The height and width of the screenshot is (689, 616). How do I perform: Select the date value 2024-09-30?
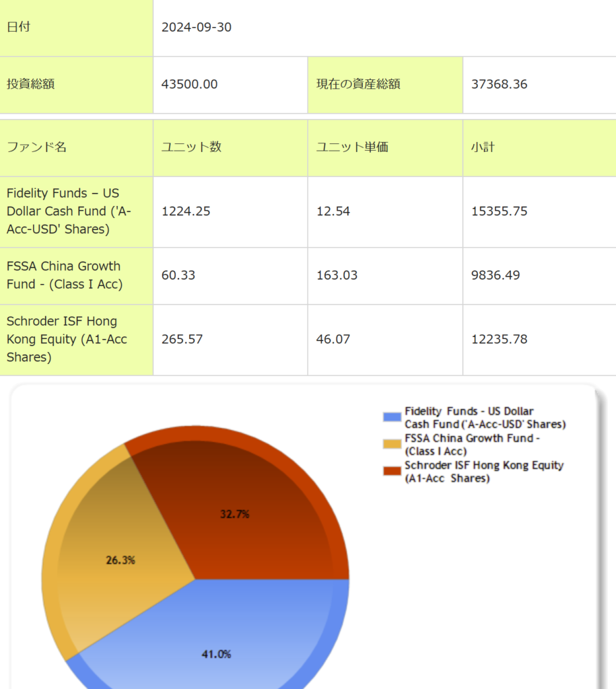point(197,28)
